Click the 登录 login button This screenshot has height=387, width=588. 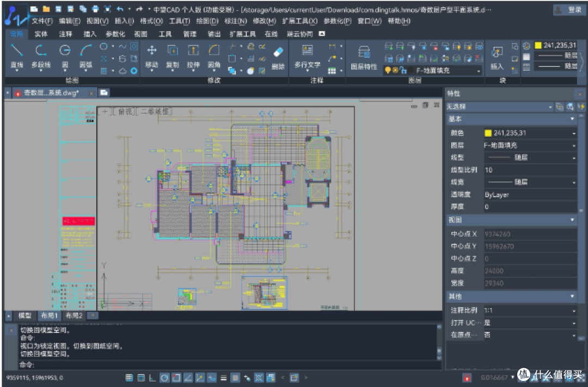pyautogui.click(x=569, y=10)
